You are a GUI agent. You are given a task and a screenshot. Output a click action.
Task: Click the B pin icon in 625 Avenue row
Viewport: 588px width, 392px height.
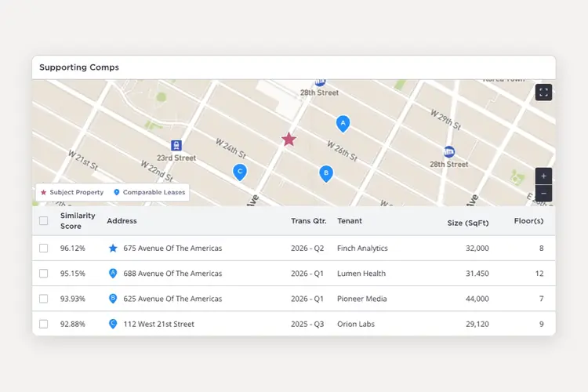(x=112, y=299)
